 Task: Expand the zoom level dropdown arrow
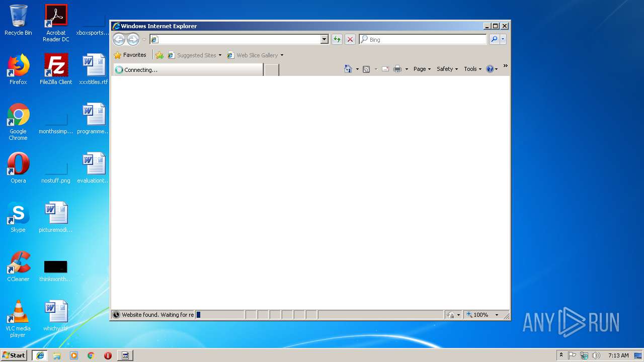[x=497, y=315]
